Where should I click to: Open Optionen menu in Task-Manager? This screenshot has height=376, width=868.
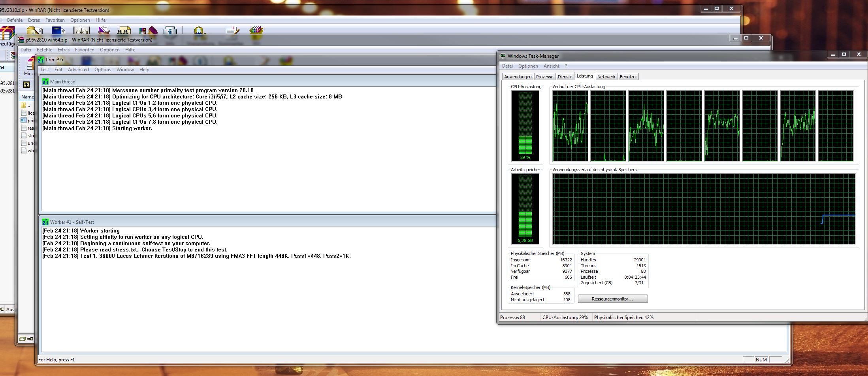[x=528, y=66]
